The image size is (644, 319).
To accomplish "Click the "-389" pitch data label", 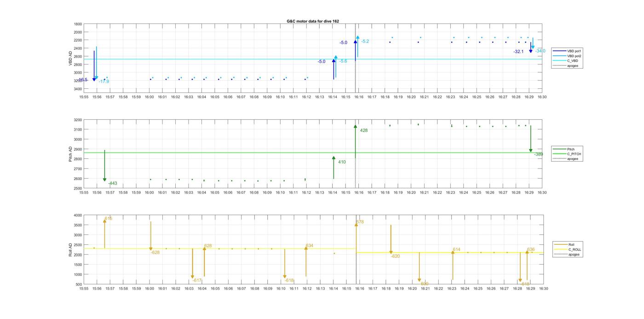I will coord(538,154).
